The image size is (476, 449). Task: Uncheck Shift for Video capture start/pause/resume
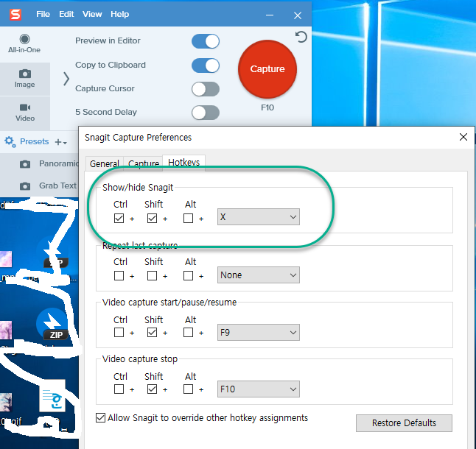point(152,333)
